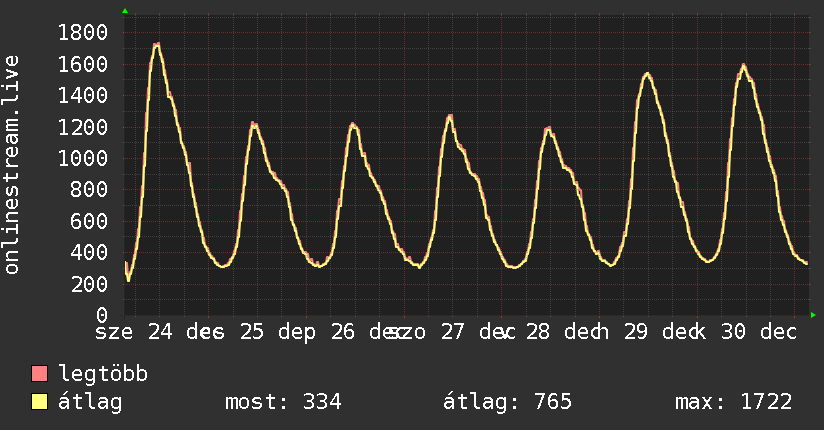Click the 600 y-axis label
This screenshot has height=430, width=824.
coord(89,221)
